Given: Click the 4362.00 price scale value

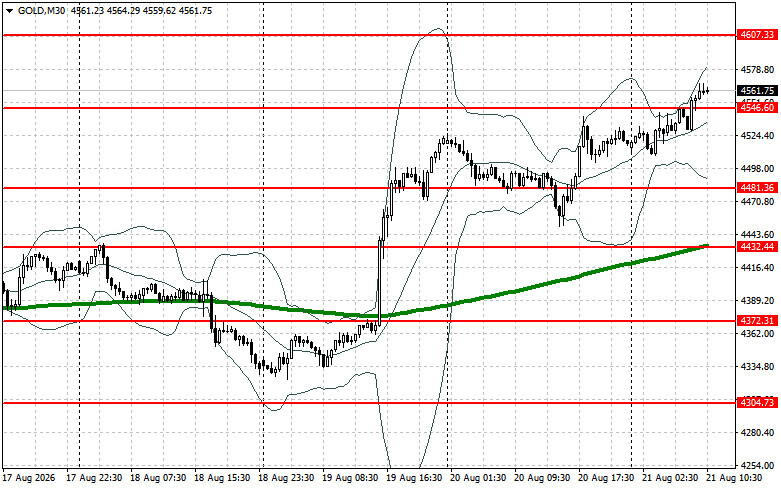Looking at the screenshot, I should tap(757, 334).
